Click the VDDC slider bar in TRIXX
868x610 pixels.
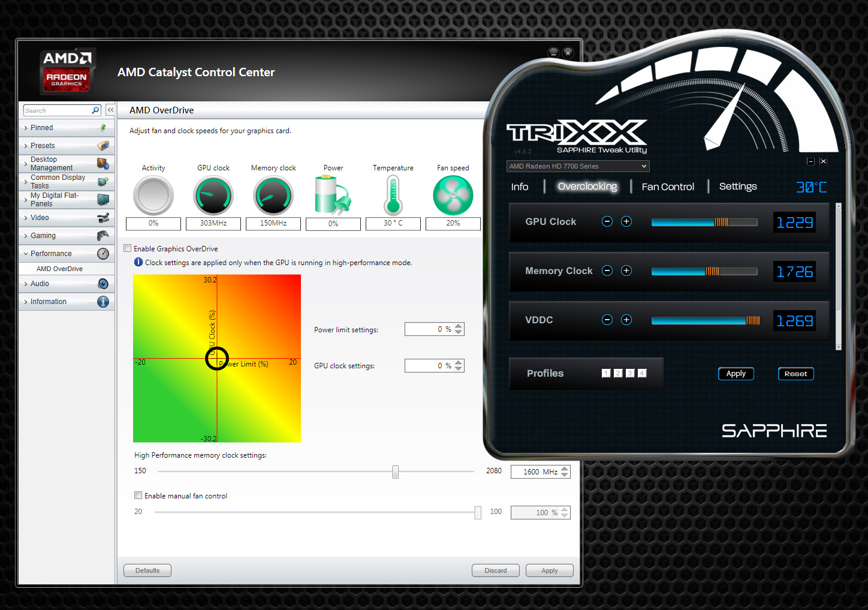click(x=704, y=320)
